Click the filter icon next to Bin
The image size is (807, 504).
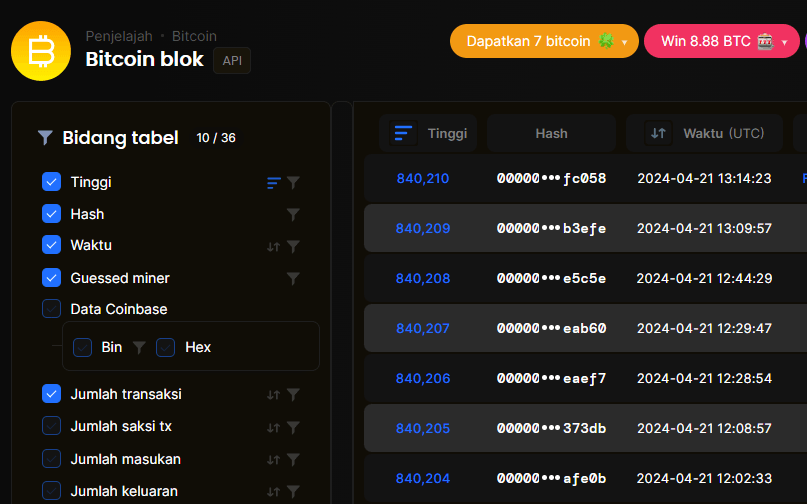tap(139, 347)
